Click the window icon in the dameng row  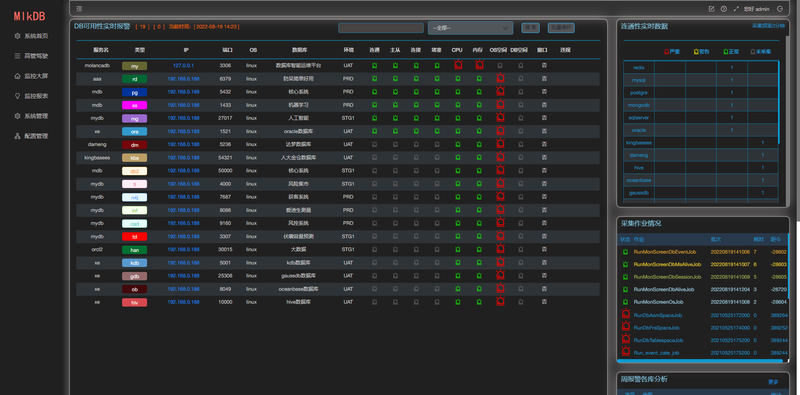pos(544,144)
